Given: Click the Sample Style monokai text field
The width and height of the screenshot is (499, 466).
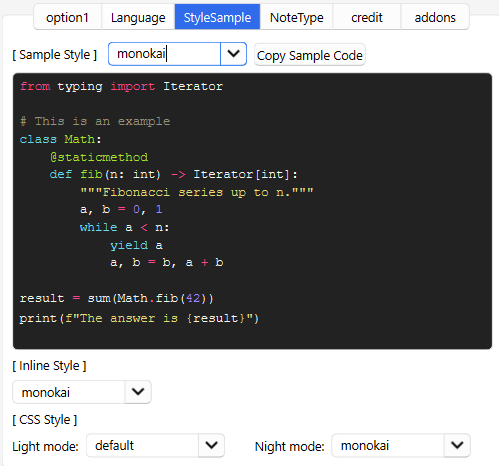Looking at the screenshot, I should tap(165, 54).
